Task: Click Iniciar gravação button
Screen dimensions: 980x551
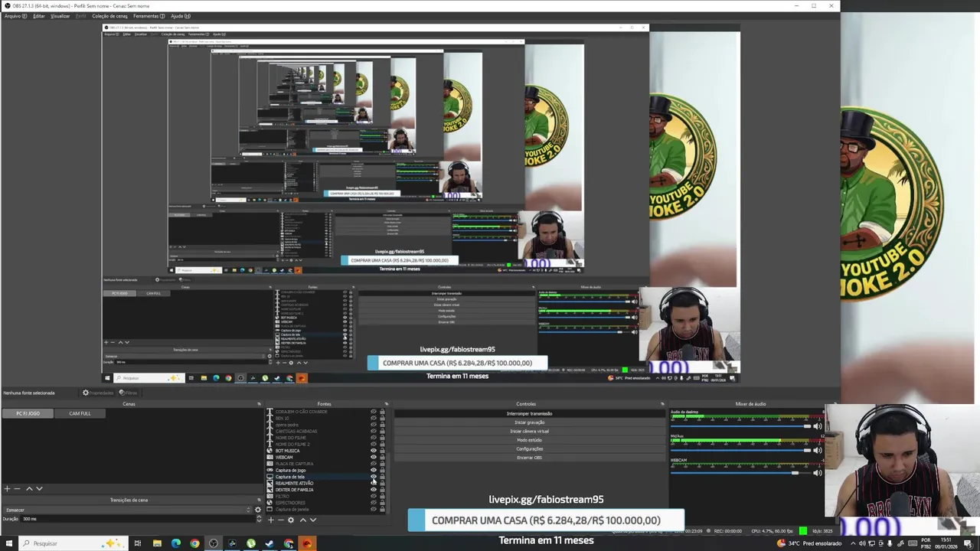Action: 529,422
